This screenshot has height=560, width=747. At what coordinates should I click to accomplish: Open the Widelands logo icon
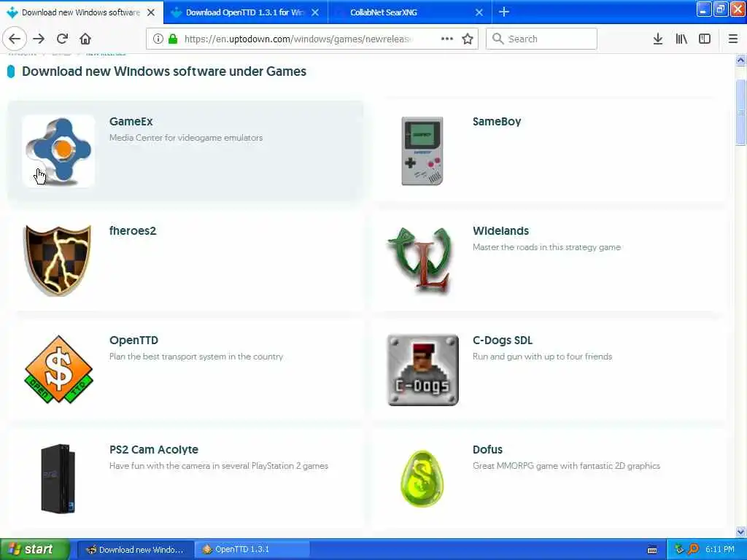click(422, 260)
